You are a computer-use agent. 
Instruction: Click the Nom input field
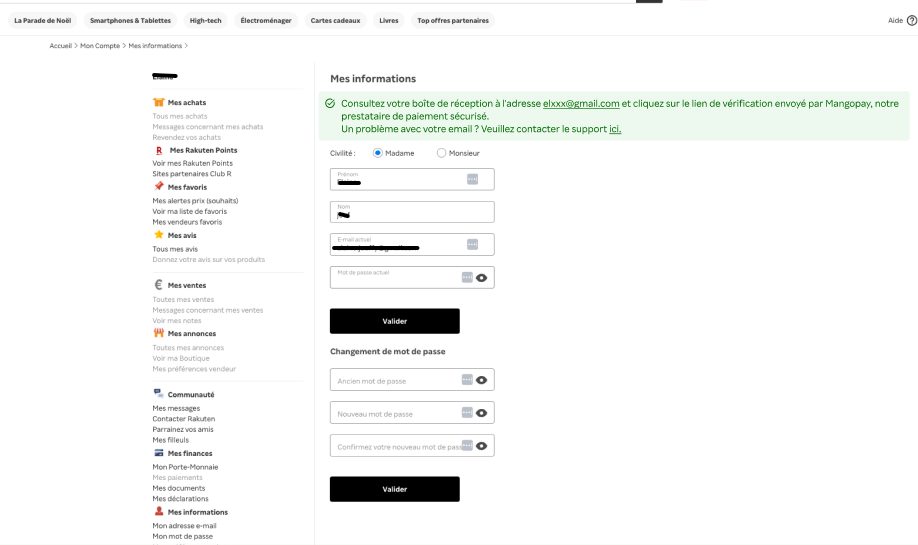click(412, 212)
